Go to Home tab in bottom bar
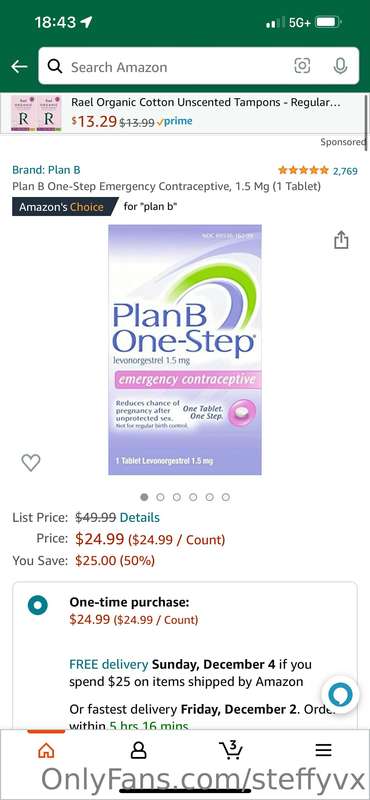 coord(46,750)
